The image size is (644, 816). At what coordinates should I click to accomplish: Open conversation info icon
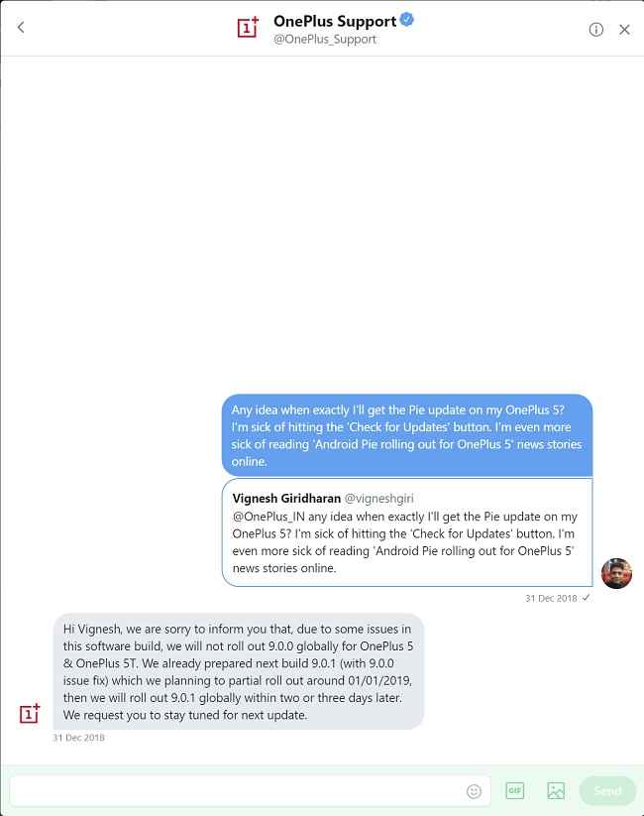[x=595, y=30]
